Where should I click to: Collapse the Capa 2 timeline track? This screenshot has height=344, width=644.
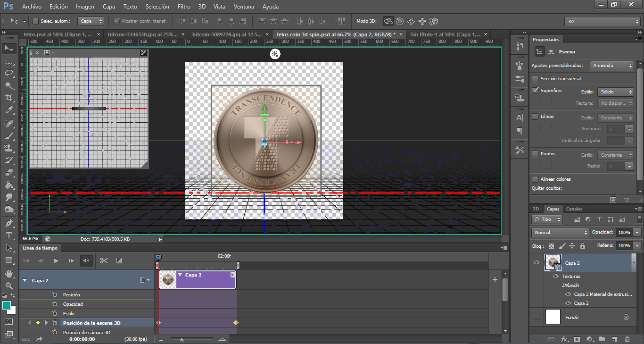pos(25,280)
